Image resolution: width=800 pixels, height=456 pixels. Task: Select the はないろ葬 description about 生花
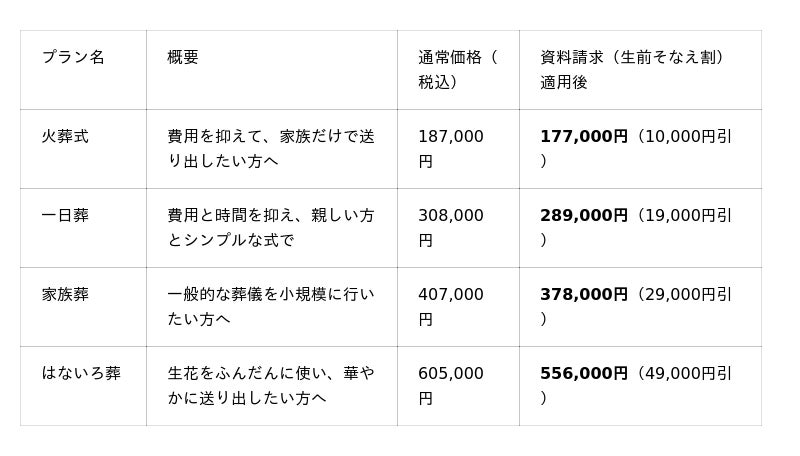click(271, 386)
